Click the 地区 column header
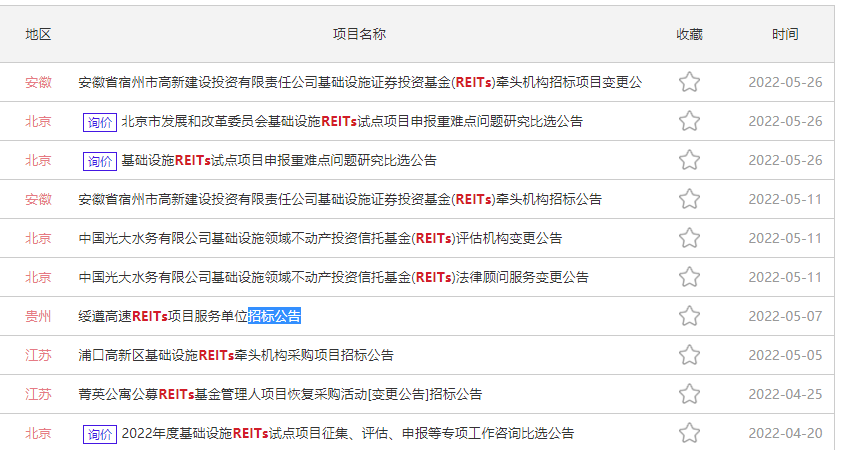 tap(38, 34)
